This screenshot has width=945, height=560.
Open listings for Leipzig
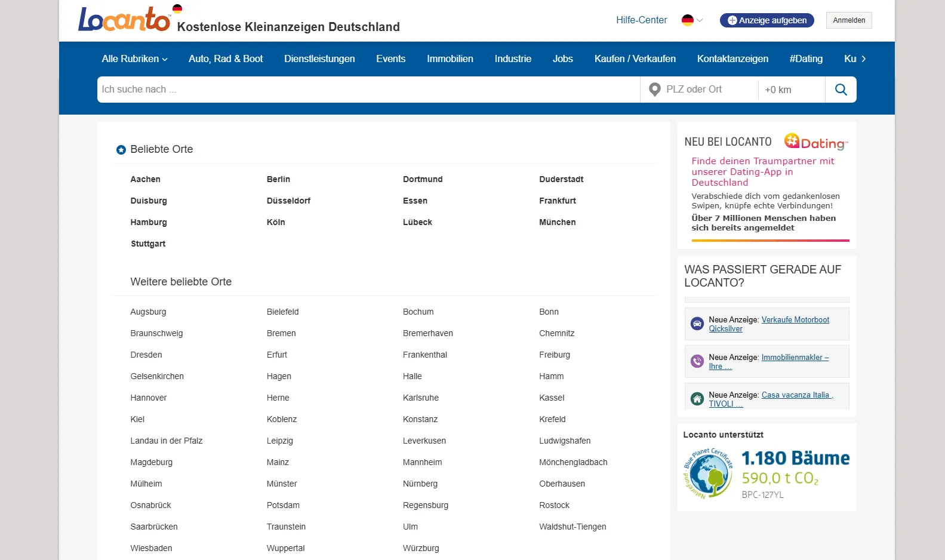coord(280,441)
